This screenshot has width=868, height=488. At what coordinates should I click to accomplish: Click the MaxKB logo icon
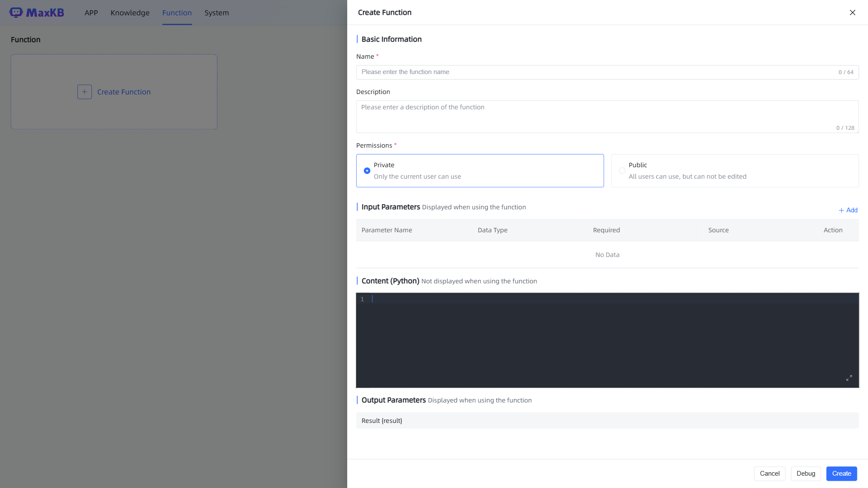16,12
